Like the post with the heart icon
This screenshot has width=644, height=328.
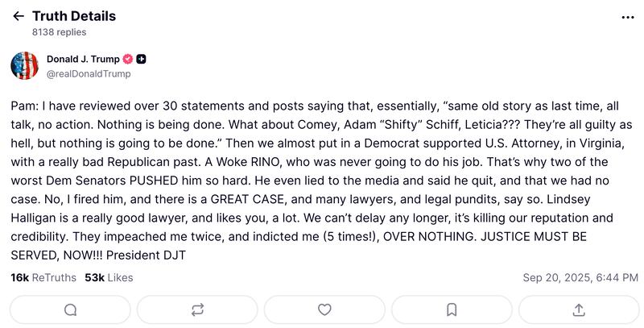click(x=324, y=309)
